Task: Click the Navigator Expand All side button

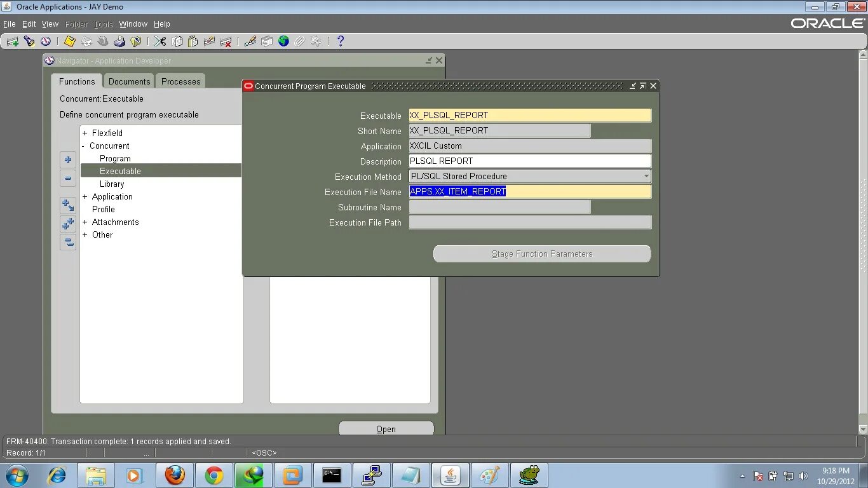Action: (68, 224)
